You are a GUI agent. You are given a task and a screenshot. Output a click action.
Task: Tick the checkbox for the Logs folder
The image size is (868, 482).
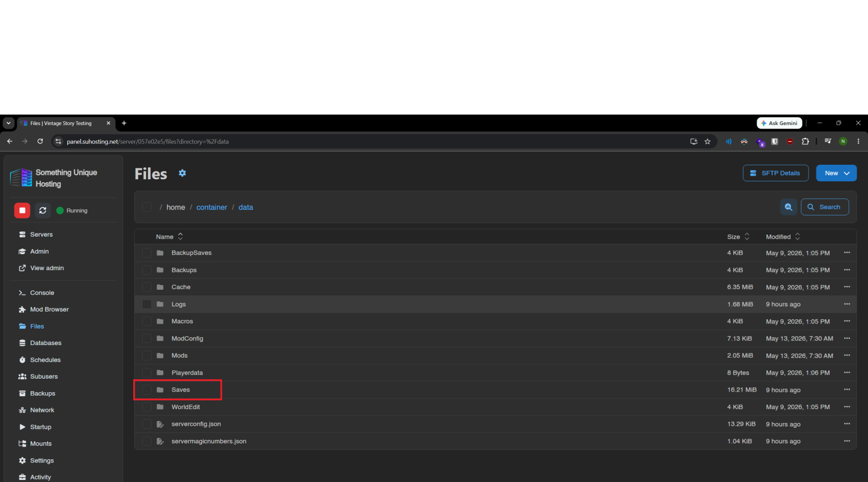click(x=147, y=304)
